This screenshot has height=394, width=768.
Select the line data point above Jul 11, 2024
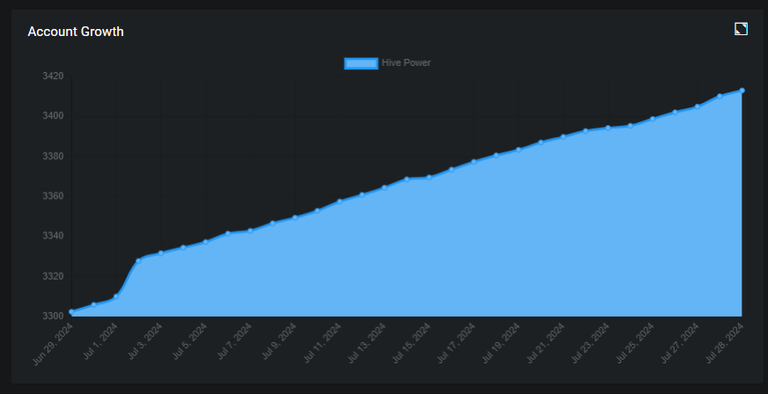click(340, 201)
